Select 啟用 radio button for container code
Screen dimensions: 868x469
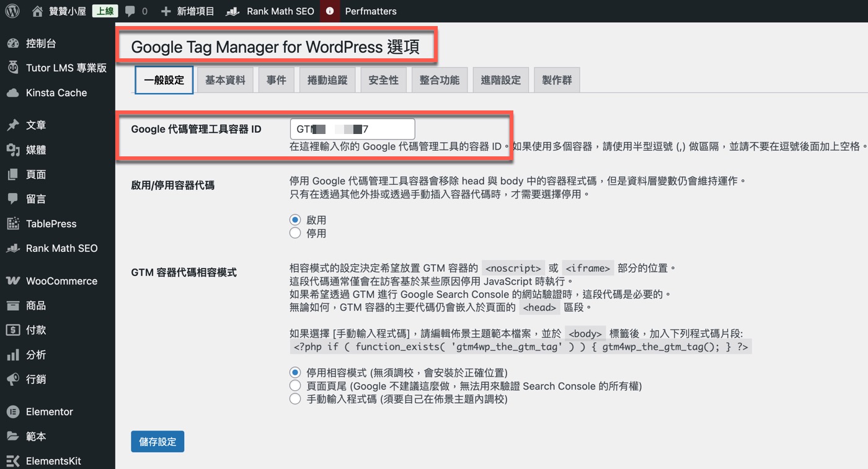(295, 220)
